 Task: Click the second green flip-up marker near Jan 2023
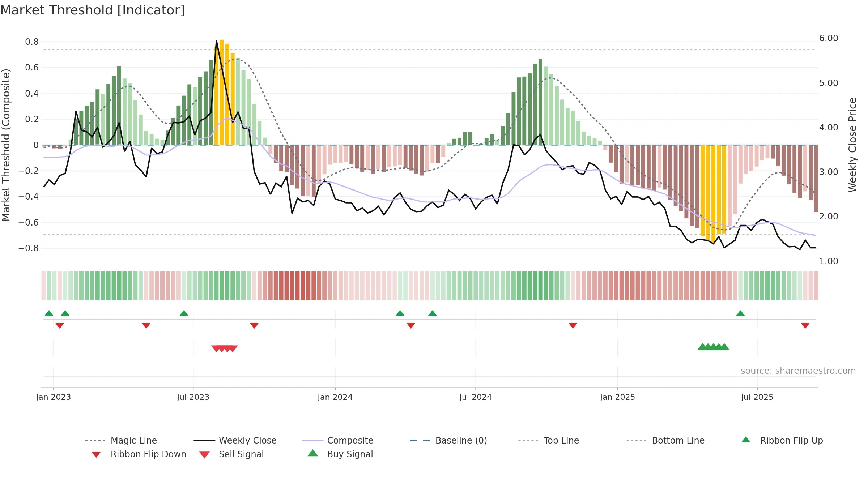(65, 313)
